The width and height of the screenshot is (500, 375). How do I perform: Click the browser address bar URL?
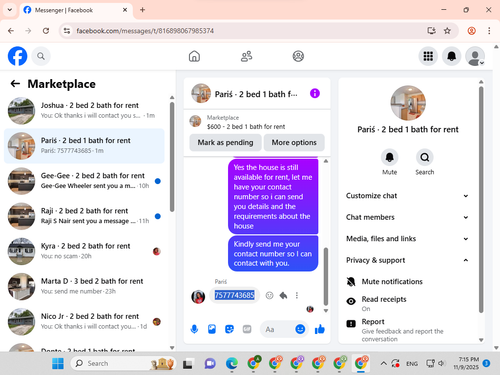point(145,31)
